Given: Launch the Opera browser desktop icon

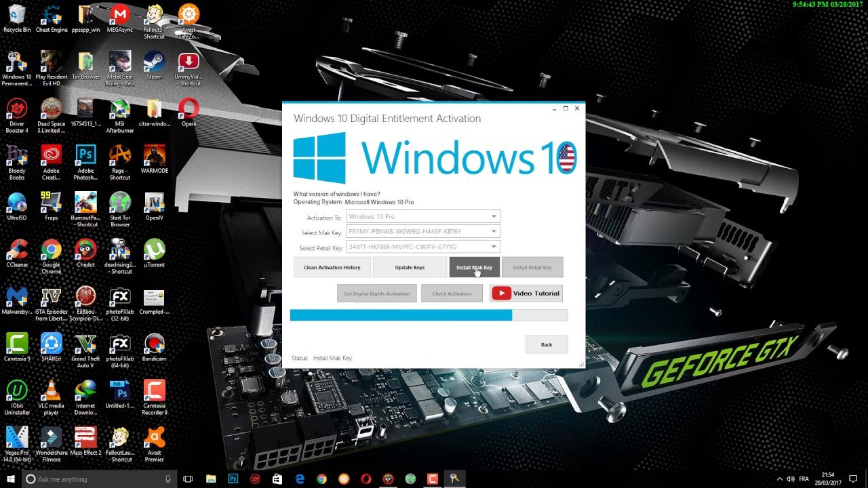Looking at the screenshot, I should coord(189,109).
